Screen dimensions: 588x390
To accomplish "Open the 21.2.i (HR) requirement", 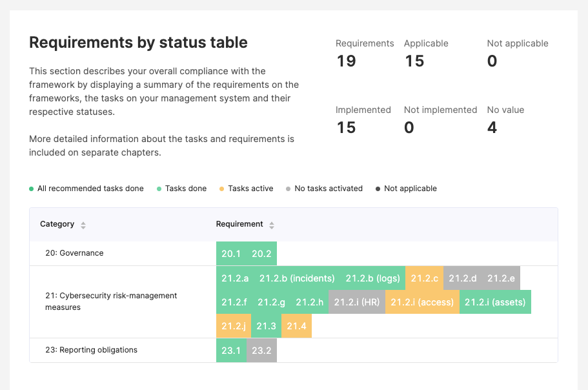I will 357,302.
